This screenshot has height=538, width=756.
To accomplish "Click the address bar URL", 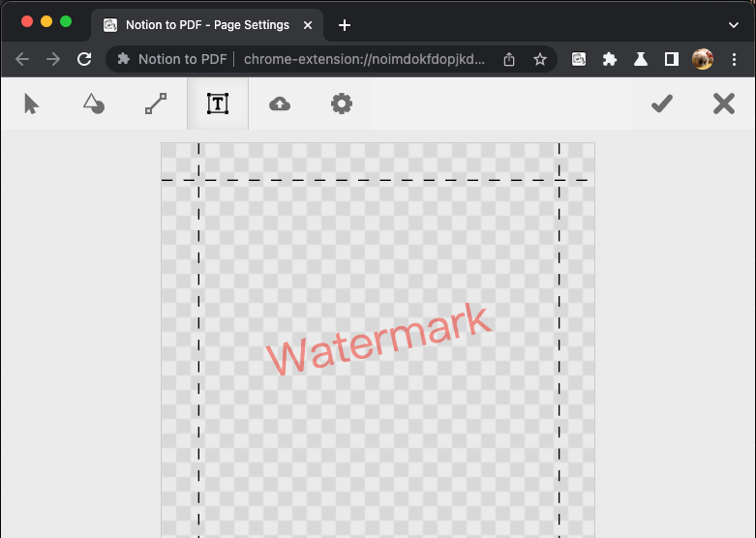I will 363,59.
